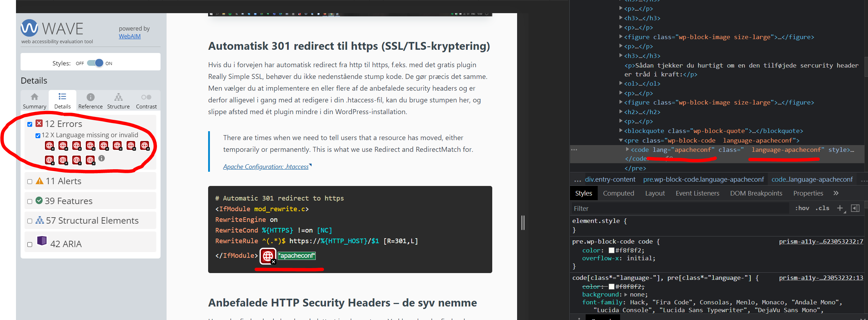This screenshot has height=320, width=868.
Task: Click the blue hierarchy icon beside 57 Structural Elements
Action: pyautogui.click(x=40, y=220)
